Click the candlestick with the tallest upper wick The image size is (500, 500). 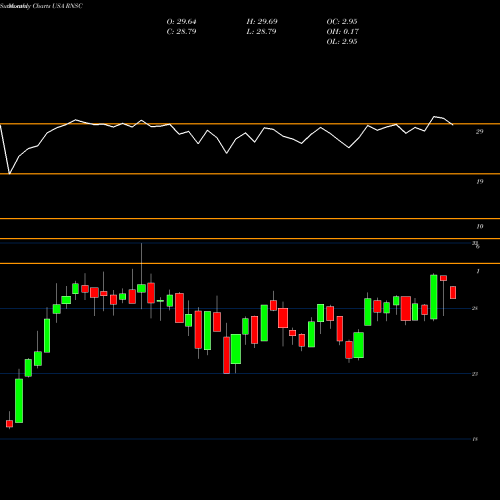[x=141, y=288]
